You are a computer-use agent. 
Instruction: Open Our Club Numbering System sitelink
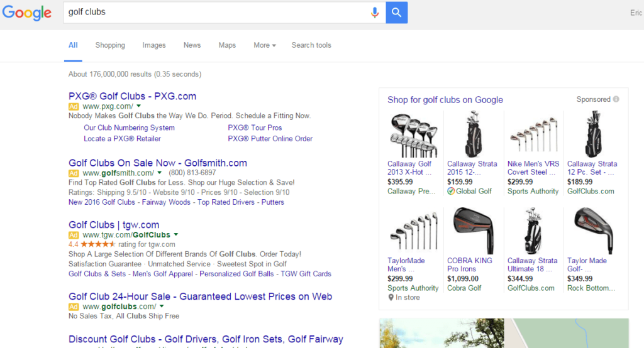pyautogui.click(x=130, y=128)
